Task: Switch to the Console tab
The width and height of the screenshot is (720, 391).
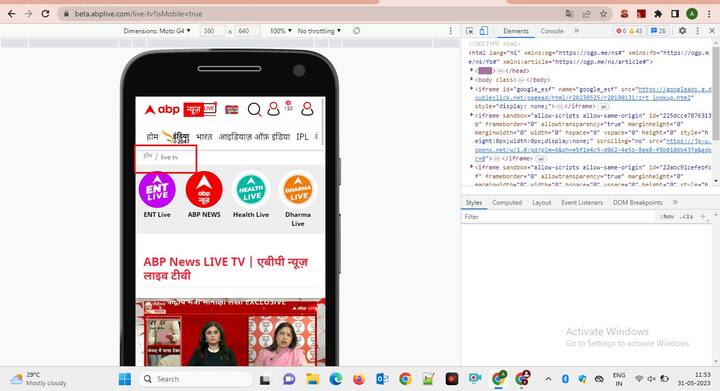Action: [552, 31]
